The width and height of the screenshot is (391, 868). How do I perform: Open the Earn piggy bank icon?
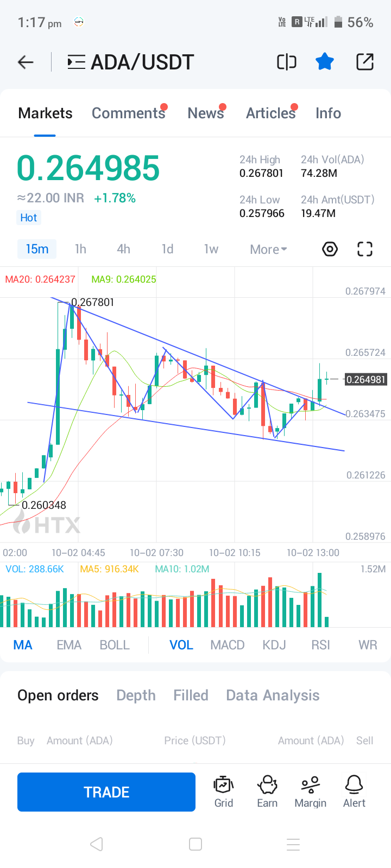tap(267, 792)
